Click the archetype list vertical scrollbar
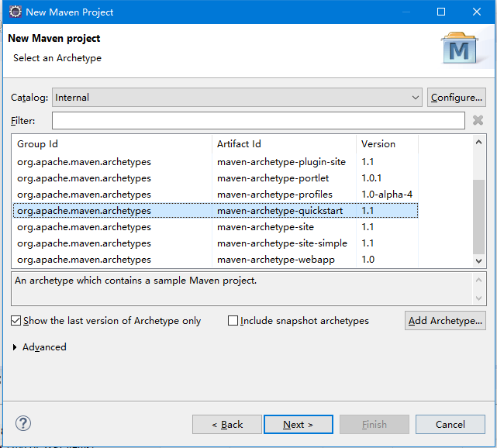The image size is (497, 448). pyautogui.click(x=478, y=217)
